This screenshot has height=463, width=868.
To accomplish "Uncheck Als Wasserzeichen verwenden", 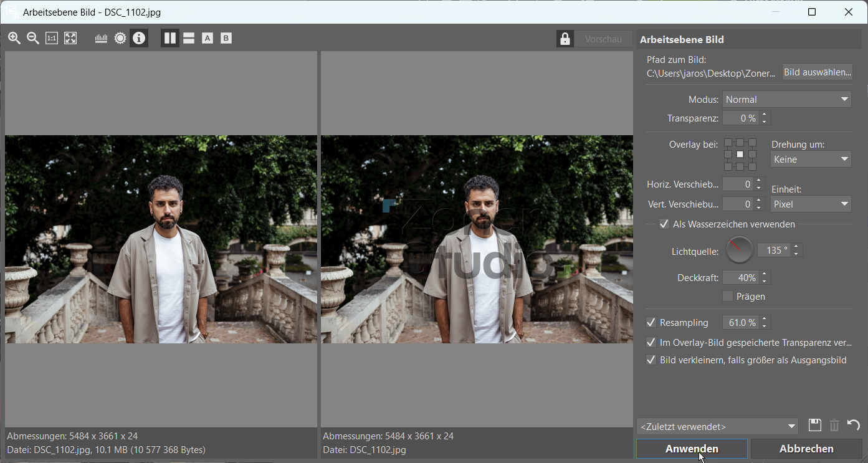I will pyautogui.click(x=664, y=224).
